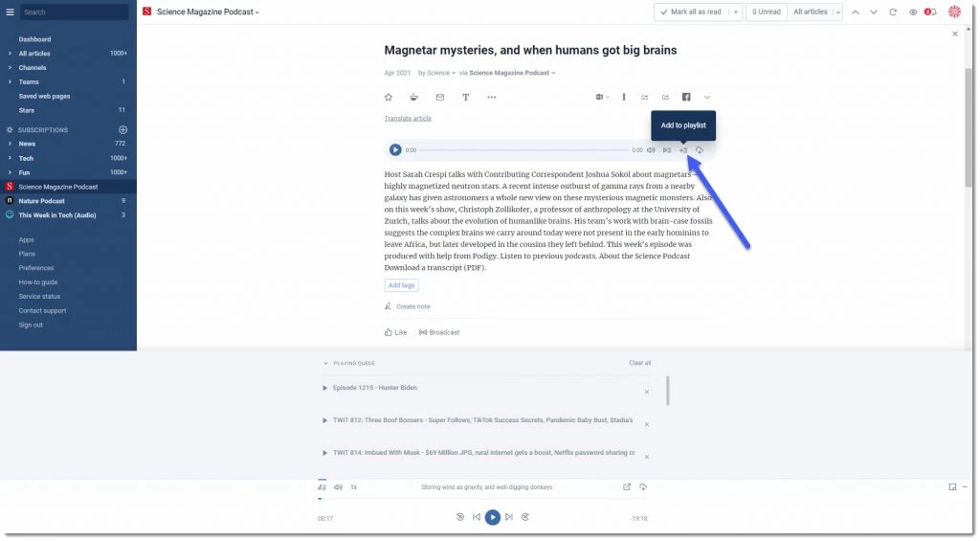Click the T text view icon
Viewport: 980px width, 541px height.
pyautogui.click(x=466, y=97)
